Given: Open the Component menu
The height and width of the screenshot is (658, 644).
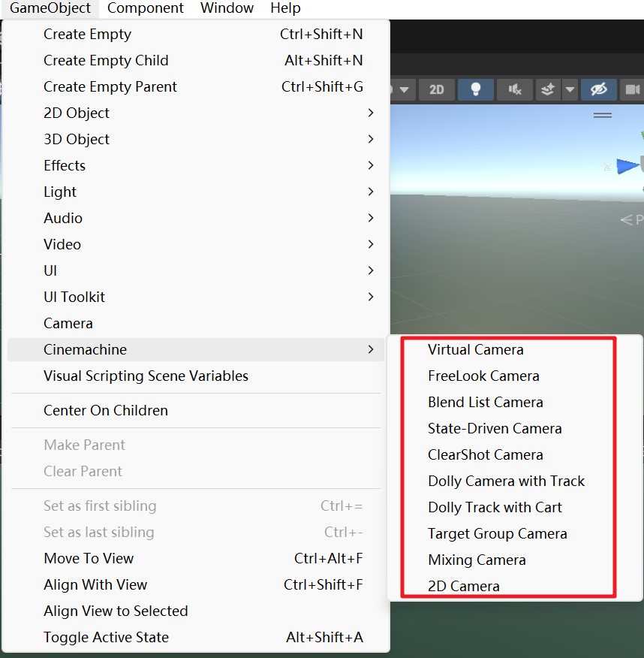Looking at the screenshot, I should (145, 8).
